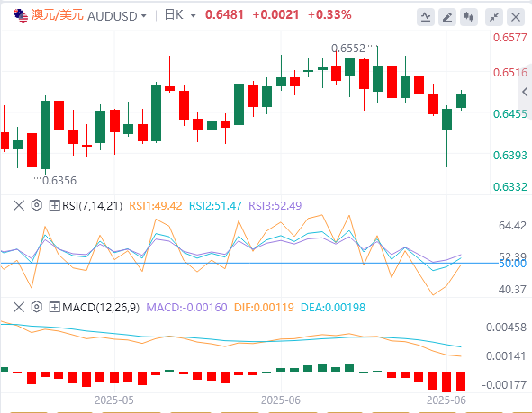
Task: Remove the MACD indicator panel
Action: tap(19, 307)
